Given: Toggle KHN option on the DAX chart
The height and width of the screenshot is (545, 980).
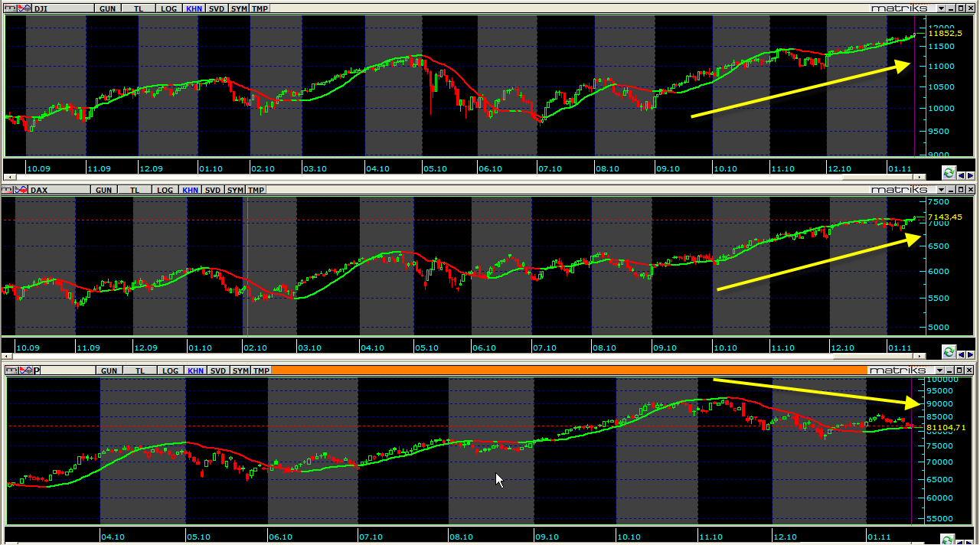Looking at the screenshot, I should tap(191, 190).
